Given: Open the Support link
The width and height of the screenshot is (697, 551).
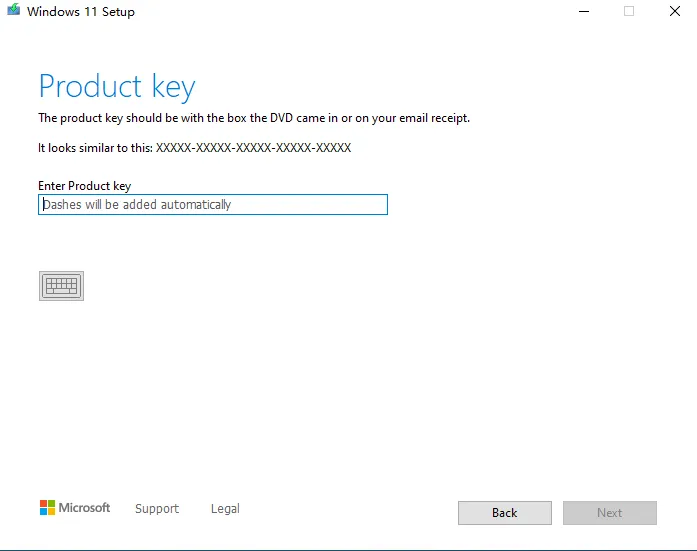Looking at the screenshot, I should tap(157, 508).
